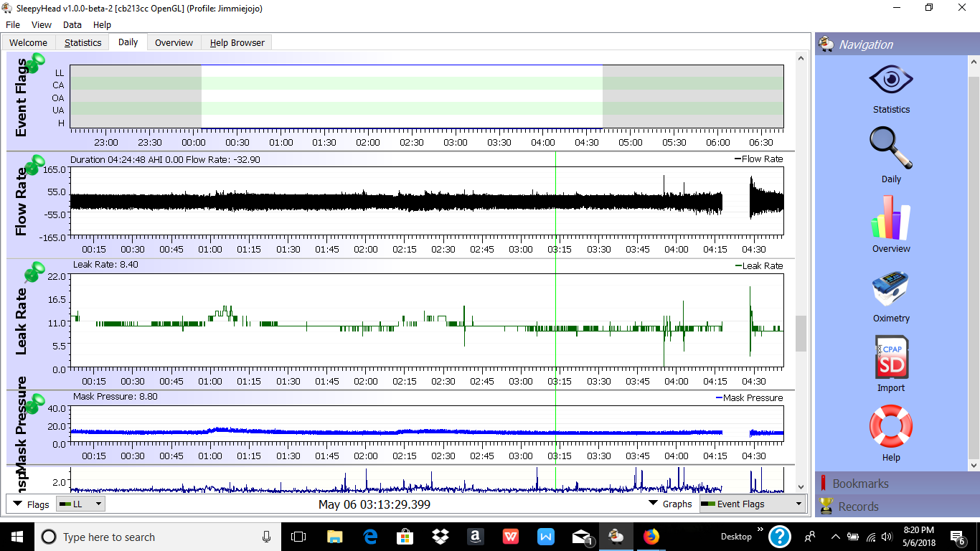Switch to the Statistics tab

point(83,42)
